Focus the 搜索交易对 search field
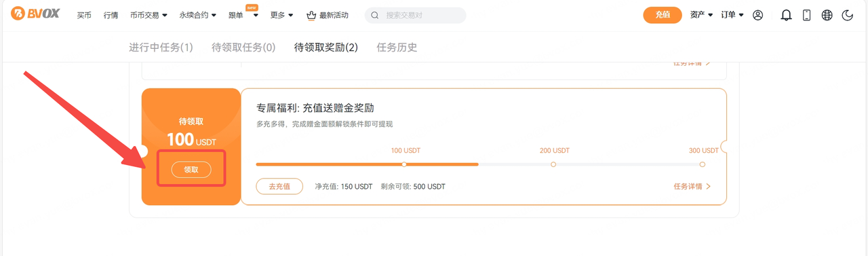868x256 pixels. pyautogui.click(x=415, y=15)
